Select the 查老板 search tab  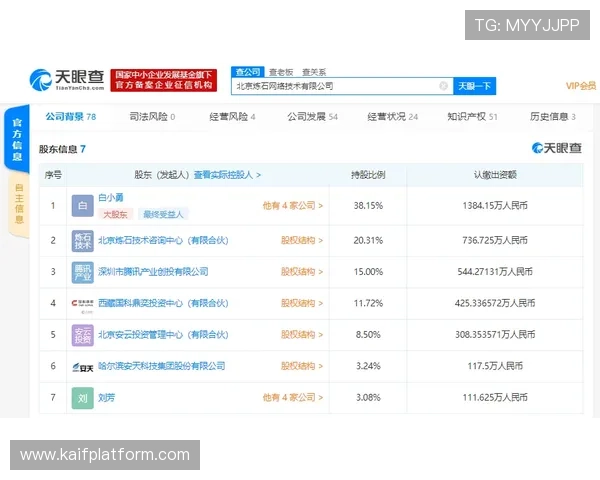[281, 72]
